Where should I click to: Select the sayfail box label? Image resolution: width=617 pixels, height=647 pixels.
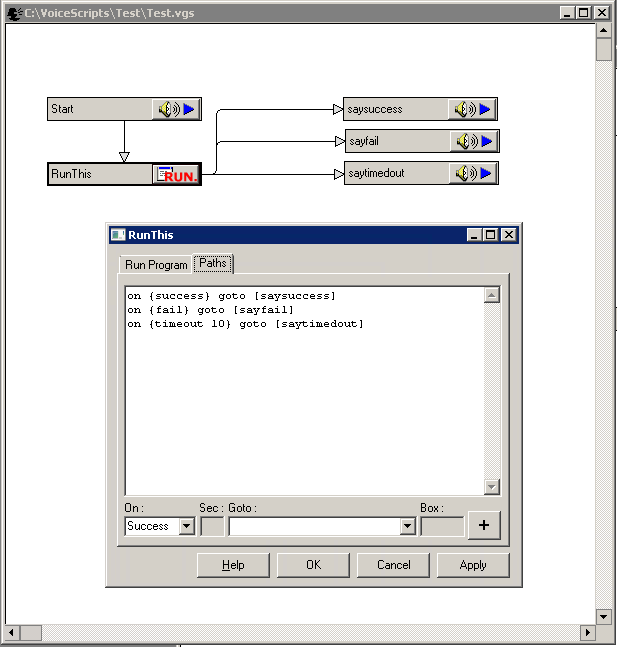tap(364, 141)
